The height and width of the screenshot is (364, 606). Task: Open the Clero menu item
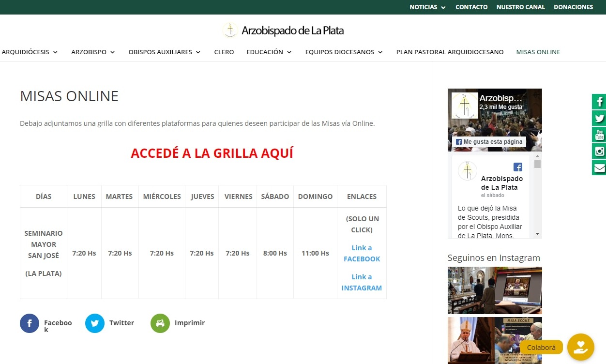[224, 52]
